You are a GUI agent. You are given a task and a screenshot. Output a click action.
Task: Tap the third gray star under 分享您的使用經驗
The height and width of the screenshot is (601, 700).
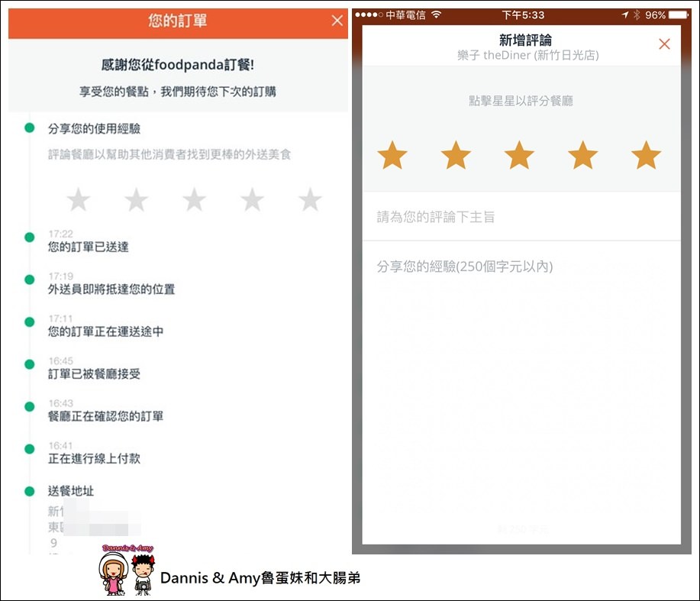[194, 199]
